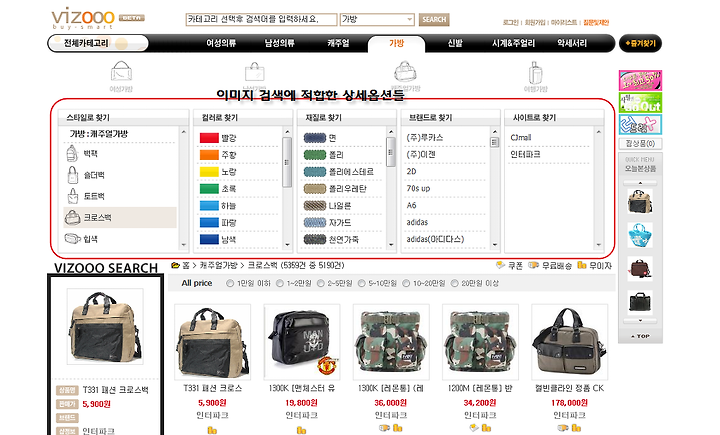Click the 무이자 interest-free filter icon

coord(582,265)
